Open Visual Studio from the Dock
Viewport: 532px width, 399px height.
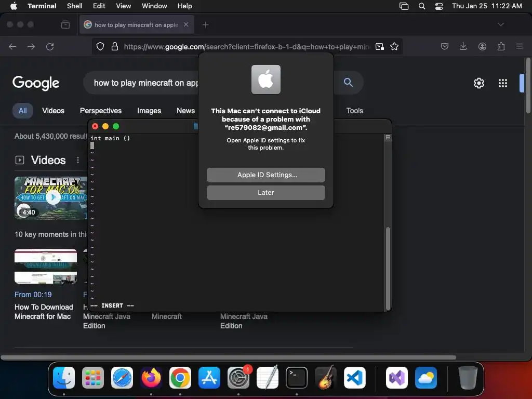tap(397, 378)
